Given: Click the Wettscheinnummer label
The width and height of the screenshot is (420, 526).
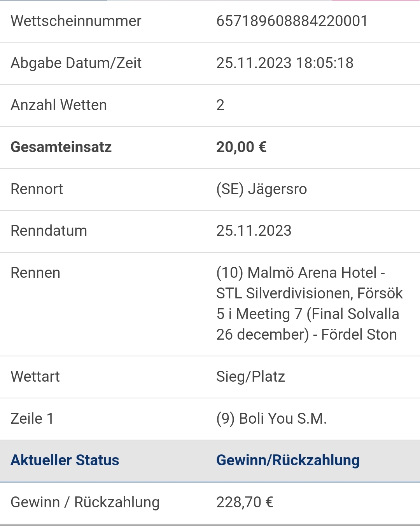Looking at the screenshot, I should pyautogui.click(x=76, y=21).
